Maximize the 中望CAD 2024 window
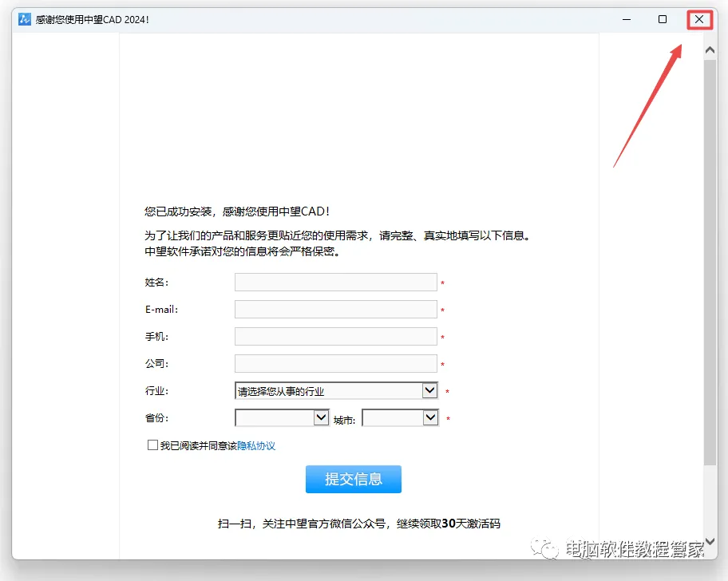 663,19
